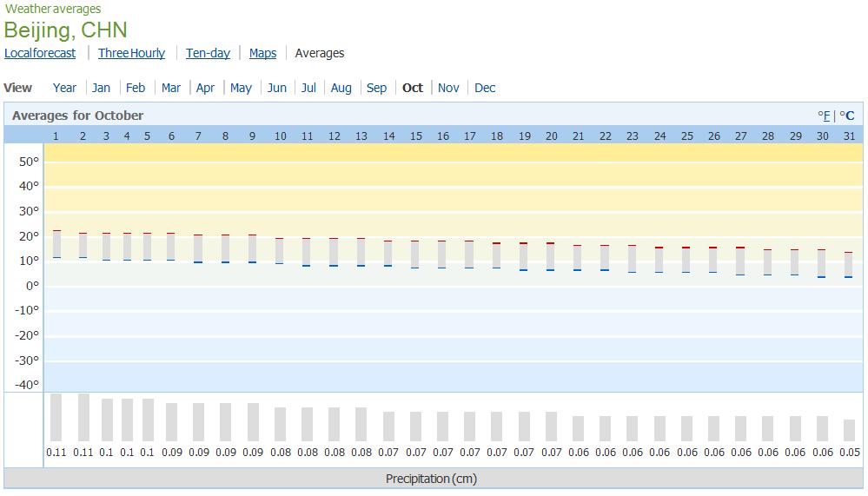Click the temperature range bar for day 16
868x496 pixels.
441,255
